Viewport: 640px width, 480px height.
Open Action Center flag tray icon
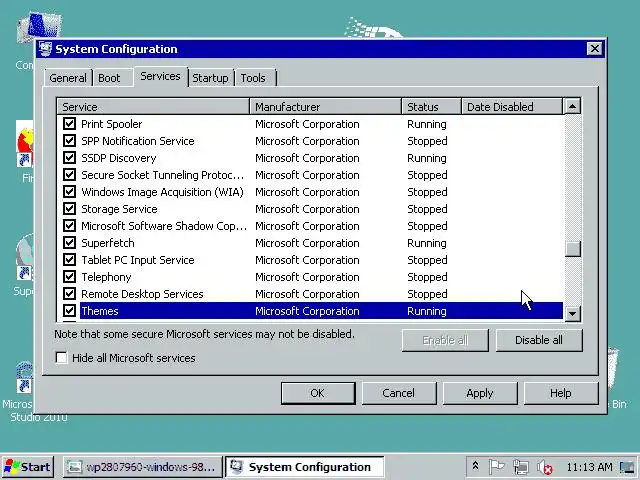click(x=496, y=467)
